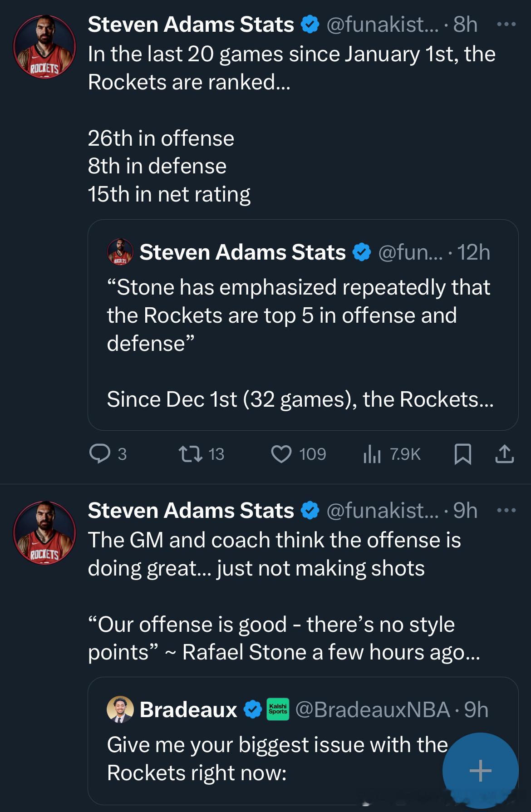Viewport: 531px width, 812px height.
Task: Open Steven Adams Stats avatar on second tweet
Action: [x=44, y=532]
